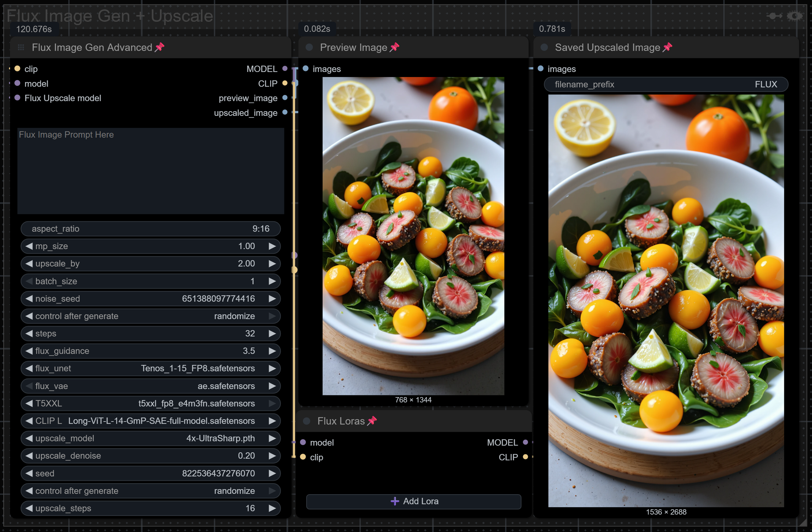Decrease upscale_by with left arrow

[x=29, y=263]
